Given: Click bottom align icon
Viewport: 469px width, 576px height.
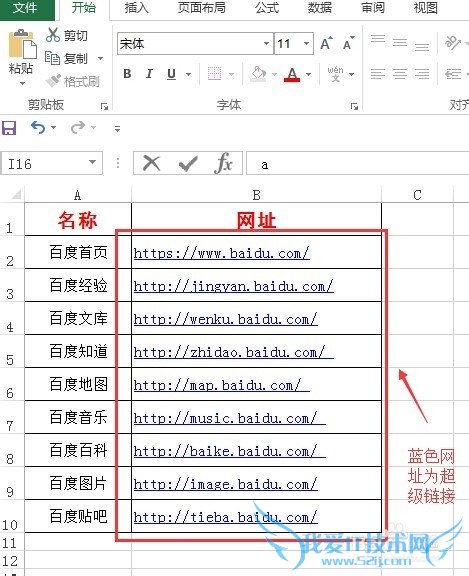Looking at the screenshot, I should tap(422, 46).
